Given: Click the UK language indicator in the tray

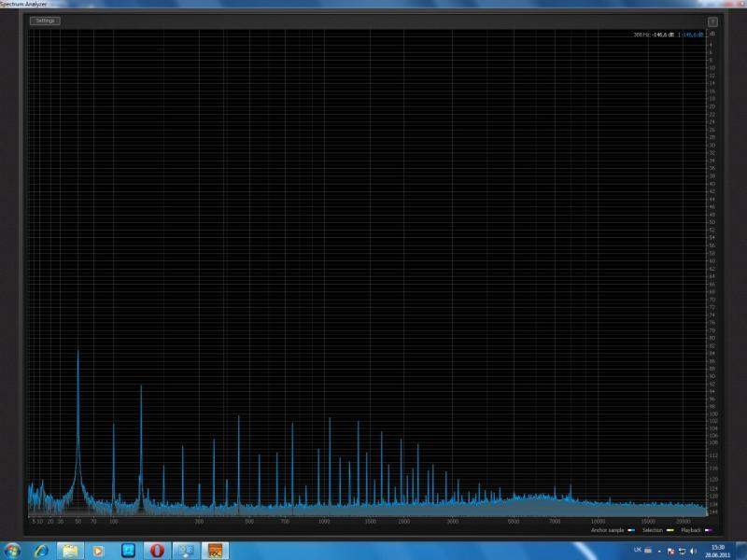Looking at the screenshot, I should pos(638,550).
